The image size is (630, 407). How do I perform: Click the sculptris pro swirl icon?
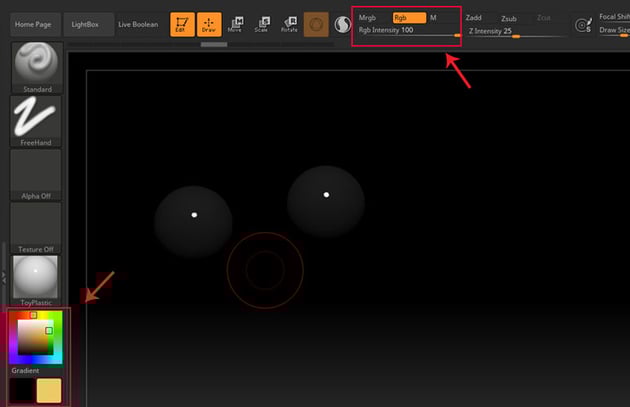[x=342, y=25]
